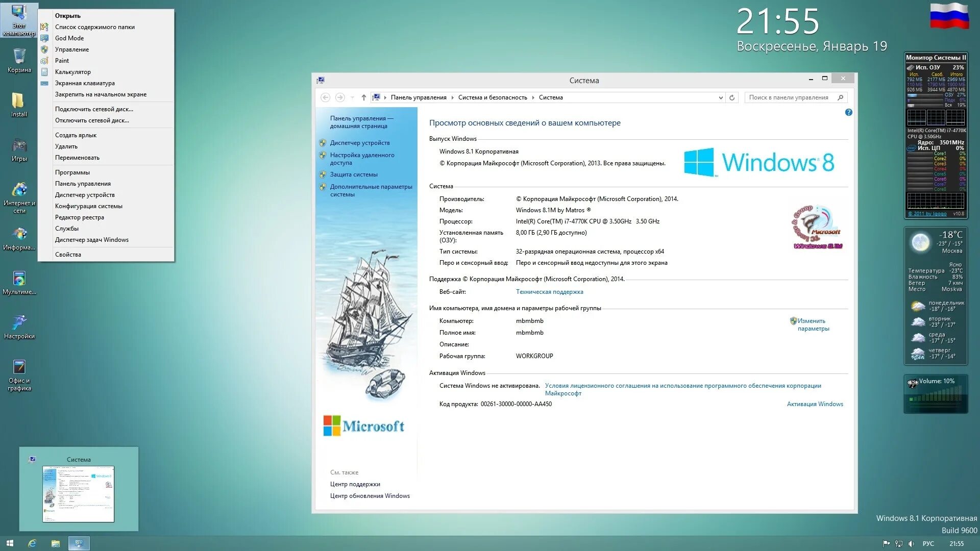Screen dimensions: 980x551
Task: Expand chevron after Панель управления breadcrumb
Action: (452, 97)
